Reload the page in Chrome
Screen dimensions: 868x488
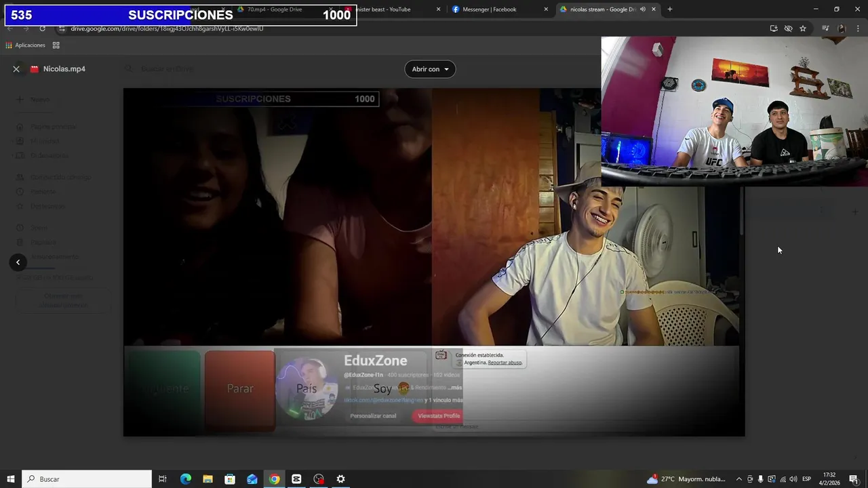(x=42, y=28)
